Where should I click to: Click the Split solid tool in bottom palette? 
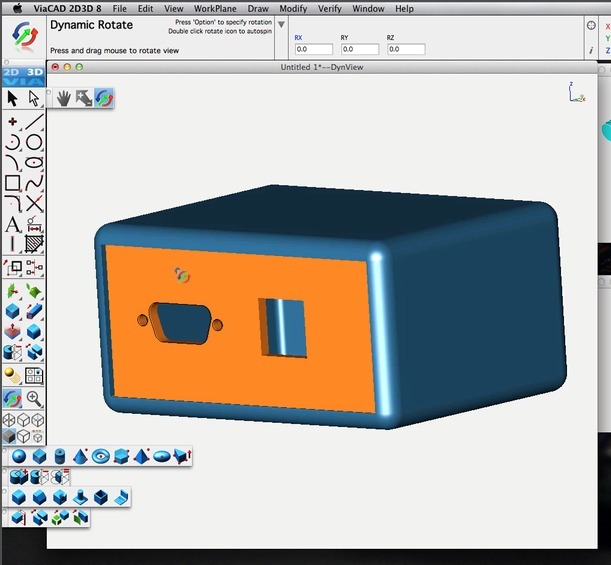pos(39,517)
